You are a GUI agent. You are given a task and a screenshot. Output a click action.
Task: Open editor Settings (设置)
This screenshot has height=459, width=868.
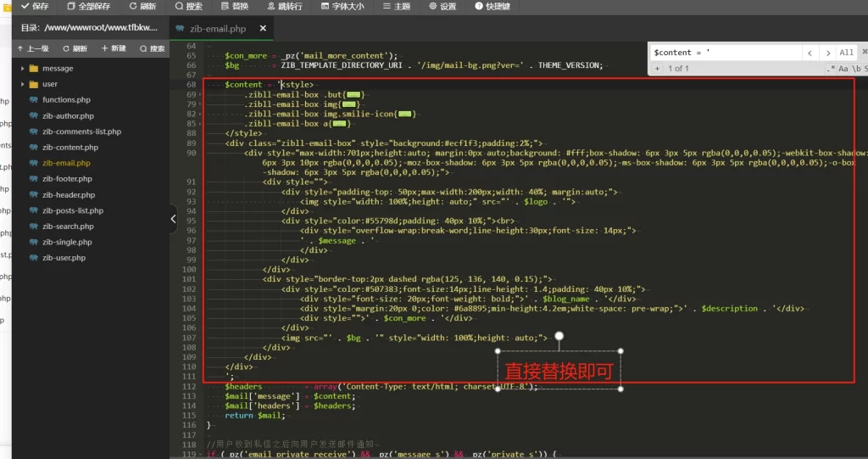pyautogui.click(x=442, y=6)
